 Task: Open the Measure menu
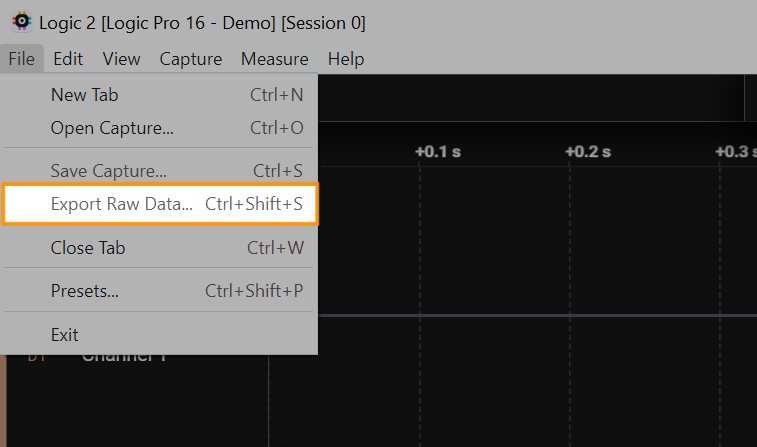point(274,59)
